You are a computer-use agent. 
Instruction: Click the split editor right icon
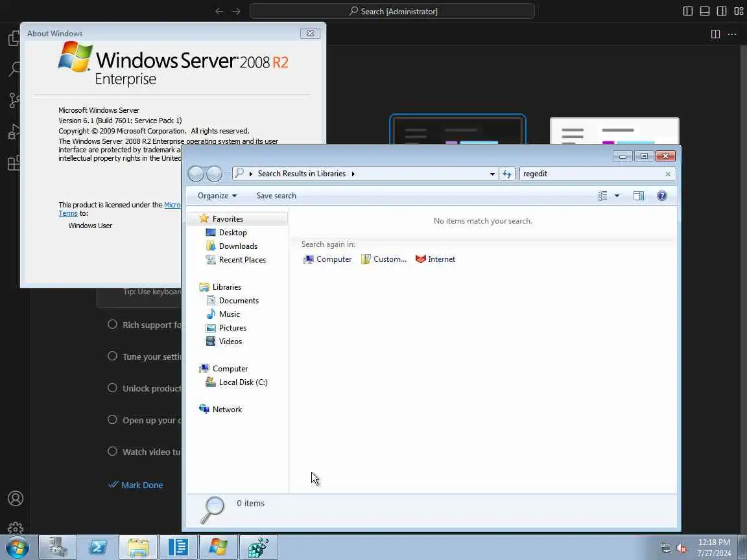click(715, 34)
